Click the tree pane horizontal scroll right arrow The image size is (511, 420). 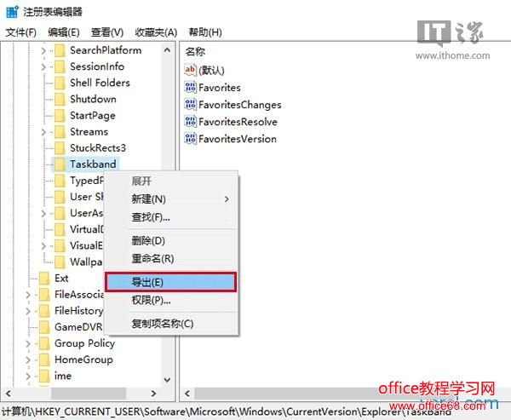click(x=153, y=394)
